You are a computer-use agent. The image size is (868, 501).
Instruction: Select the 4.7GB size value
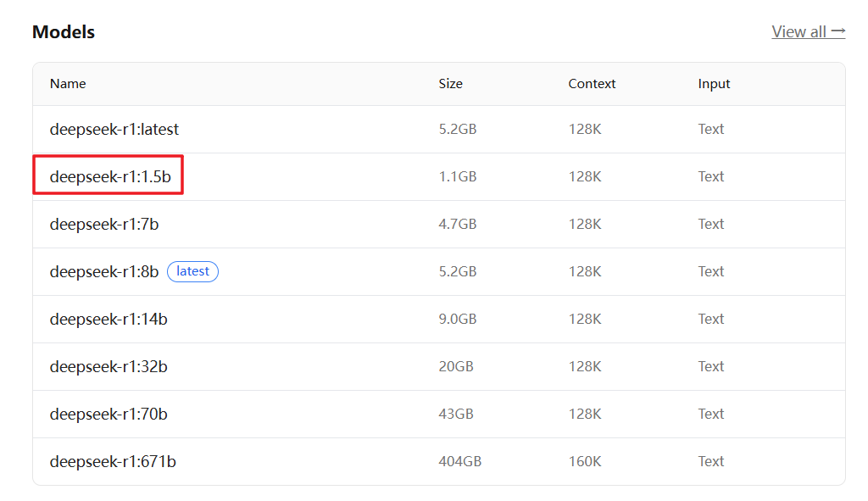tap(458, 224)
